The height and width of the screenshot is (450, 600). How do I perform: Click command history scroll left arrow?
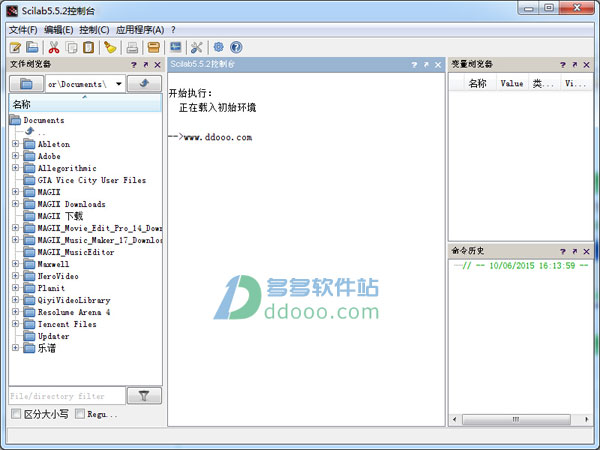[454, 419]
